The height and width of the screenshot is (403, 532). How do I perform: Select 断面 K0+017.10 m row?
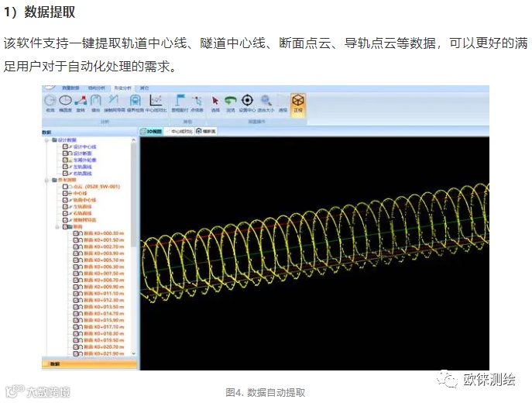[104, 326]
